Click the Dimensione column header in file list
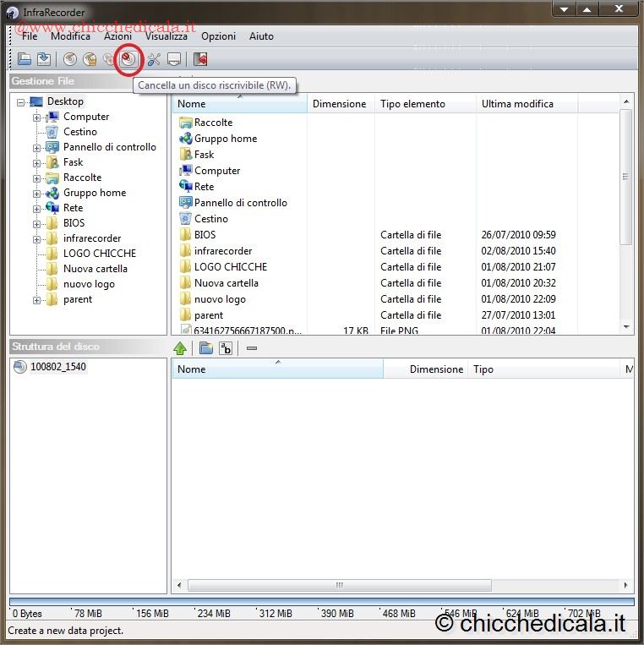Screen dimensions: 644x645 pyautogui.click(x=339, y=104)
